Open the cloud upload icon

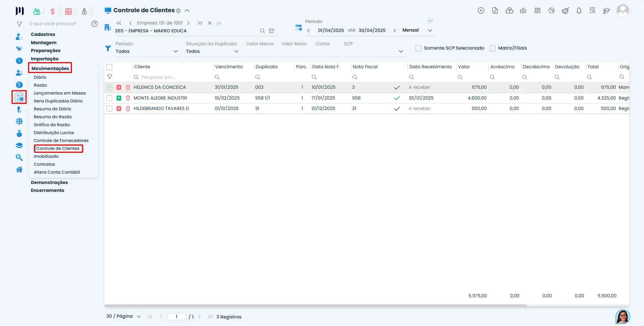click(x=509, y=11)
